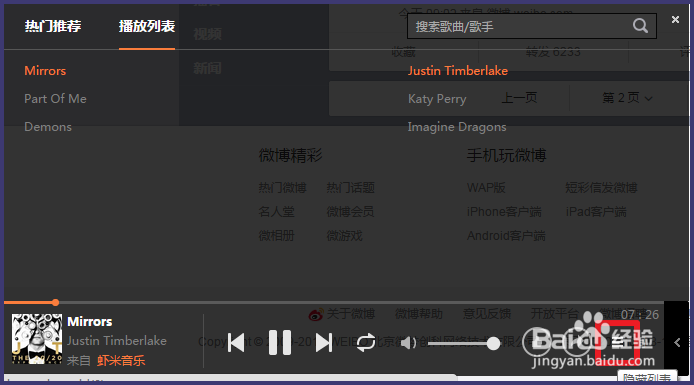The width and height of the screenshot is (694, 385).
Task: Switch to the 热门推荐 tab
Action: point(53,27)
